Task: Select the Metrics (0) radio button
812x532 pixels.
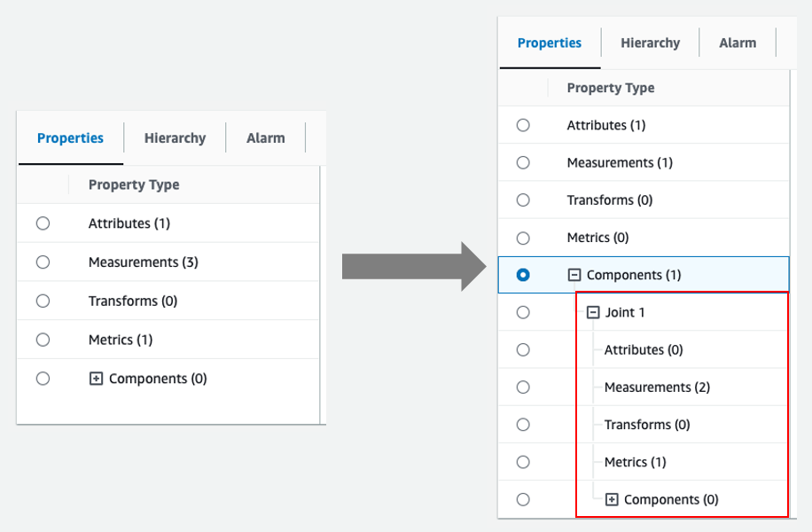Action: point(523,238)
